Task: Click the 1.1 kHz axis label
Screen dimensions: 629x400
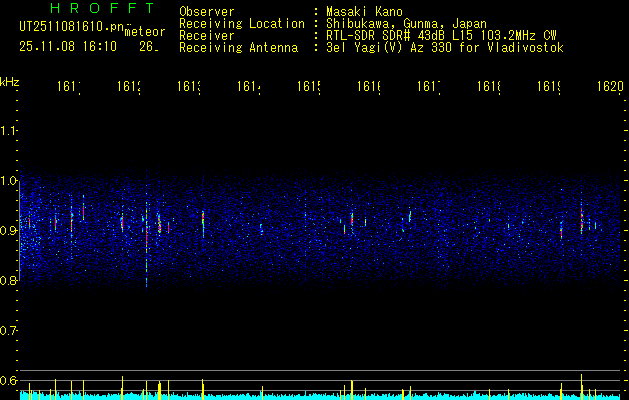Action: 8,131
